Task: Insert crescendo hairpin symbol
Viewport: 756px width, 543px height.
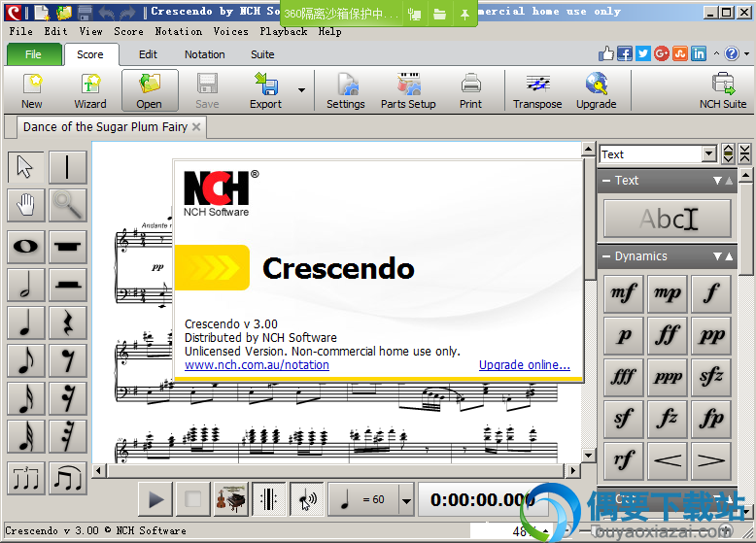Action: [668, 461]
